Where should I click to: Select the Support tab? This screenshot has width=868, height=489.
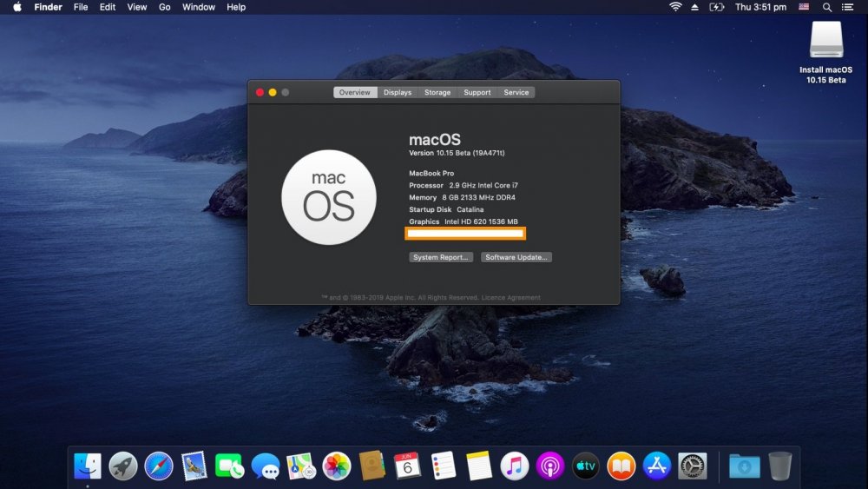[x=477, y=92]
